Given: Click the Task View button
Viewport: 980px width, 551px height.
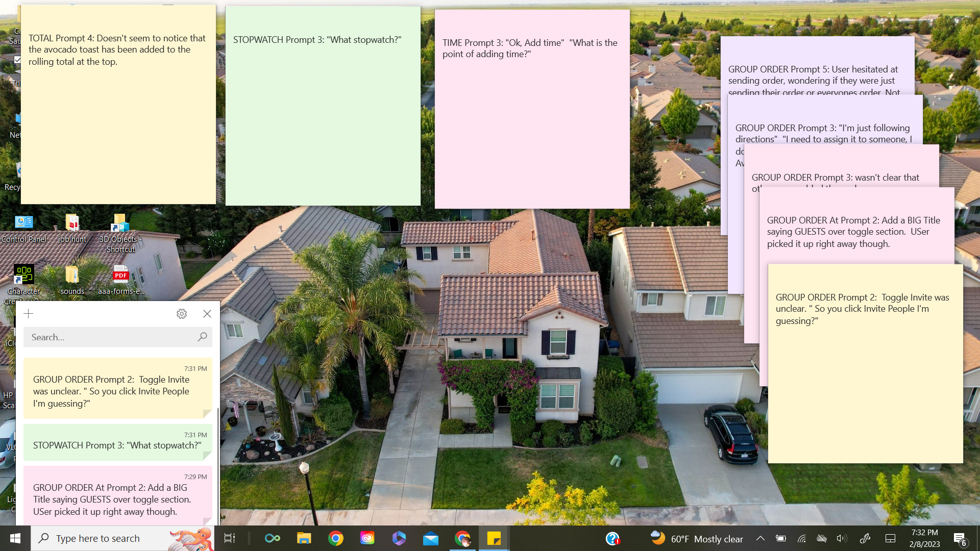Looking at the screenshot, I should (230, 538).
